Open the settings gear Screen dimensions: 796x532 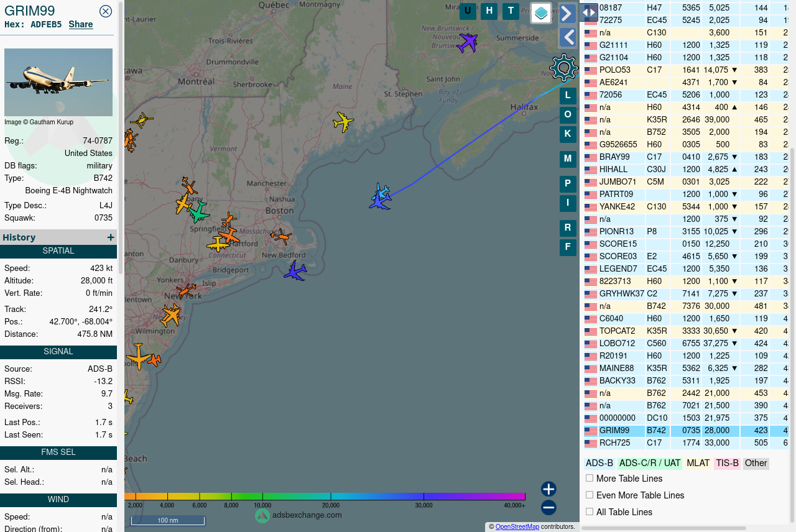point(564,68)
